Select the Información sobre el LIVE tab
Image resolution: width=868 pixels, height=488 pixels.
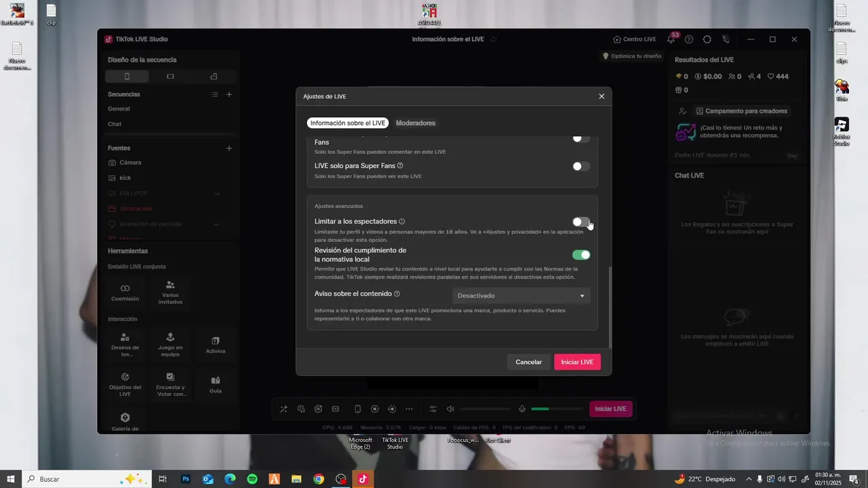348,123
